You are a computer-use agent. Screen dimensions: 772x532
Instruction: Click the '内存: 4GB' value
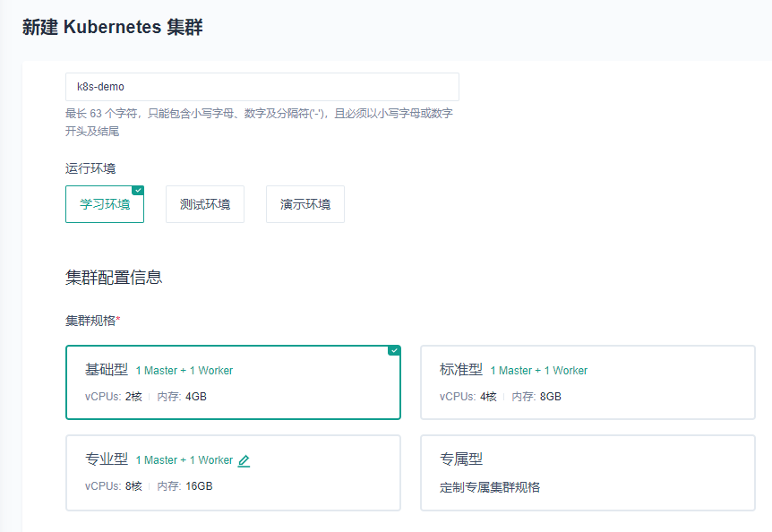point(182,397)
